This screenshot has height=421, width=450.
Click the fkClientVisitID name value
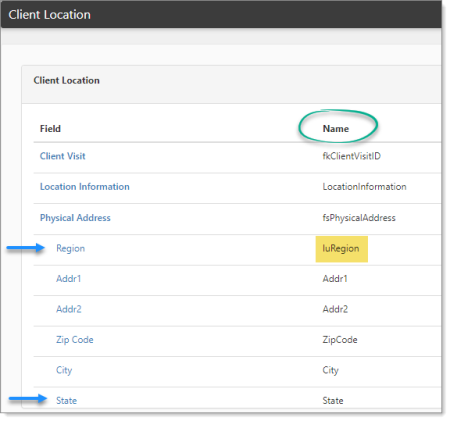tap(351, 156)
